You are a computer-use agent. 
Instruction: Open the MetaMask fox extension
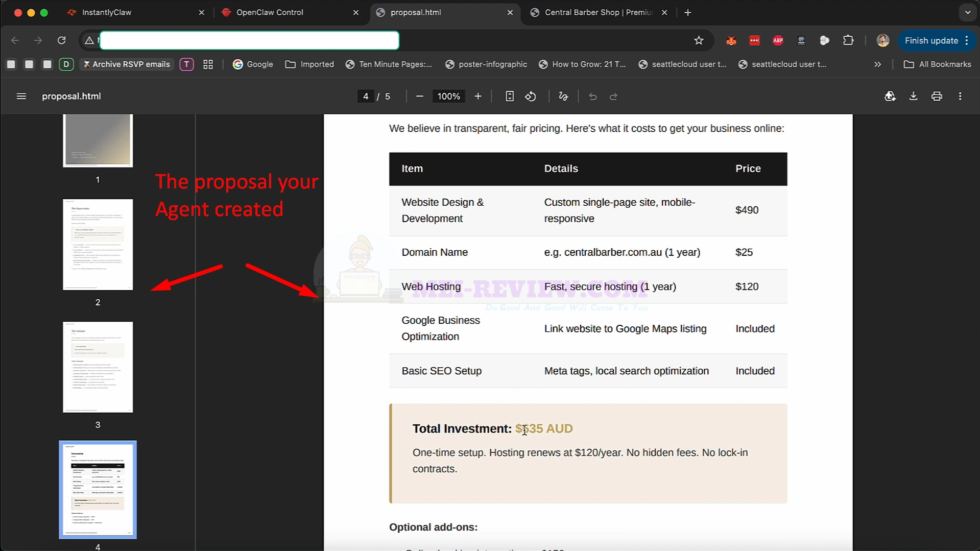click(x=731, y=40)
